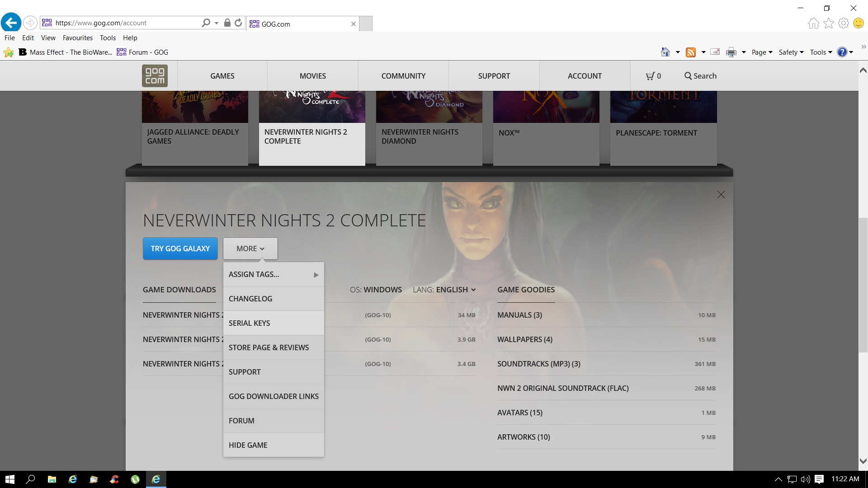This screenshot has width=868, height=488.
Task: Select SERIAL KEYS from the More menu
Action: point(274,323)
